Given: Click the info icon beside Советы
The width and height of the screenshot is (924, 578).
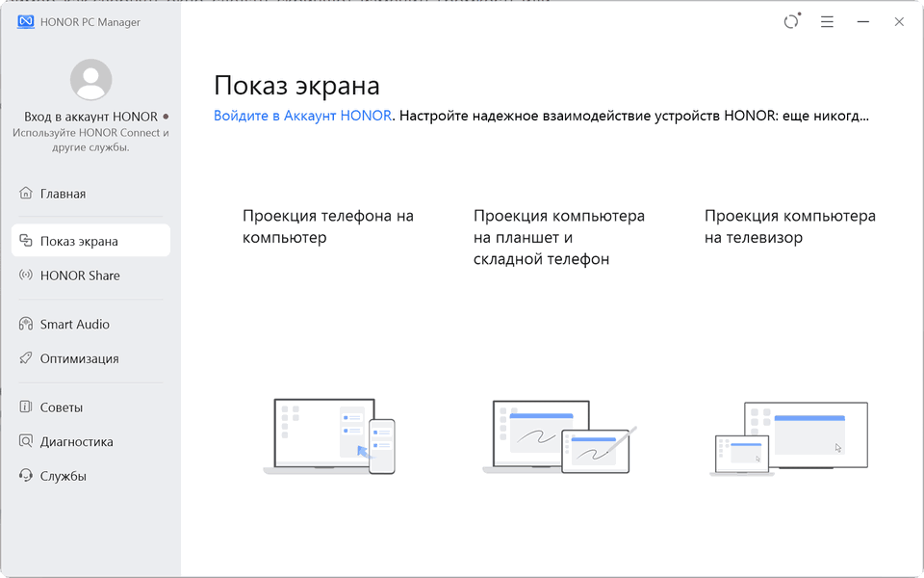Looking at the screenshot, I should coord(25,407).
